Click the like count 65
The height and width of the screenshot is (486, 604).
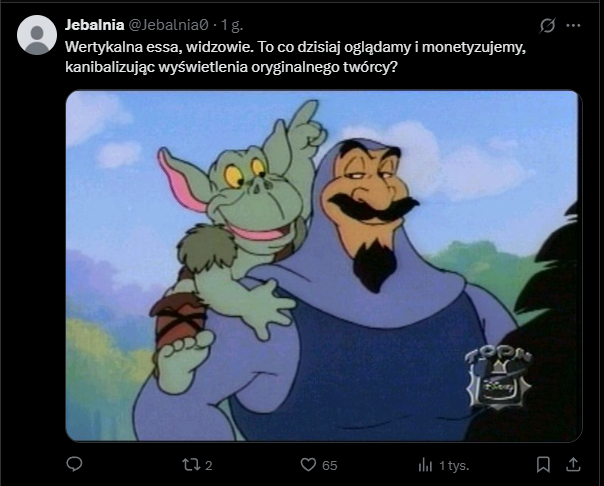tap(329, 466)
